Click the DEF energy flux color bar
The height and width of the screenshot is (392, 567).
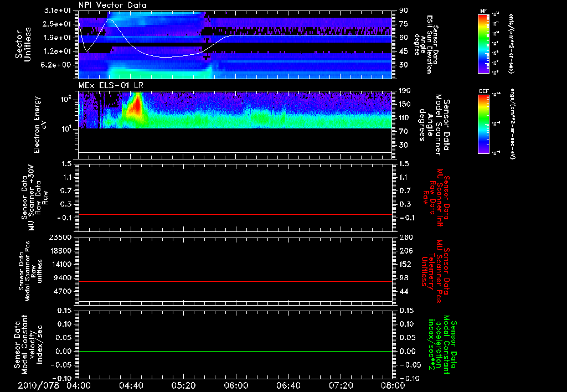pos(484,125)
